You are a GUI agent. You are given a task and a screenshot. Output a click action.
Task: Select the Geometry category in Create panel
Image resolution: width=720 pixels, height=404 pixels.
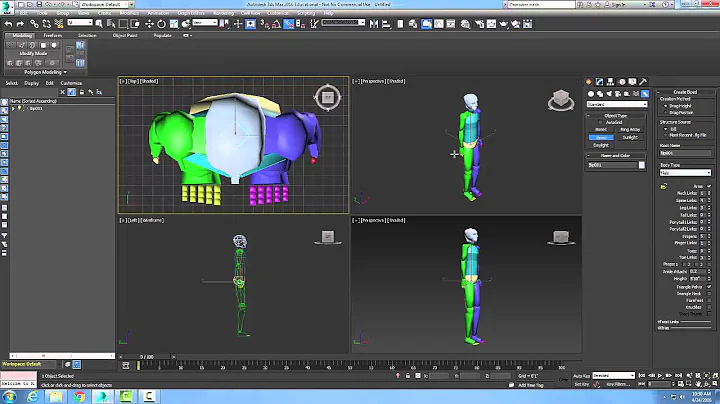coord(591,94)
